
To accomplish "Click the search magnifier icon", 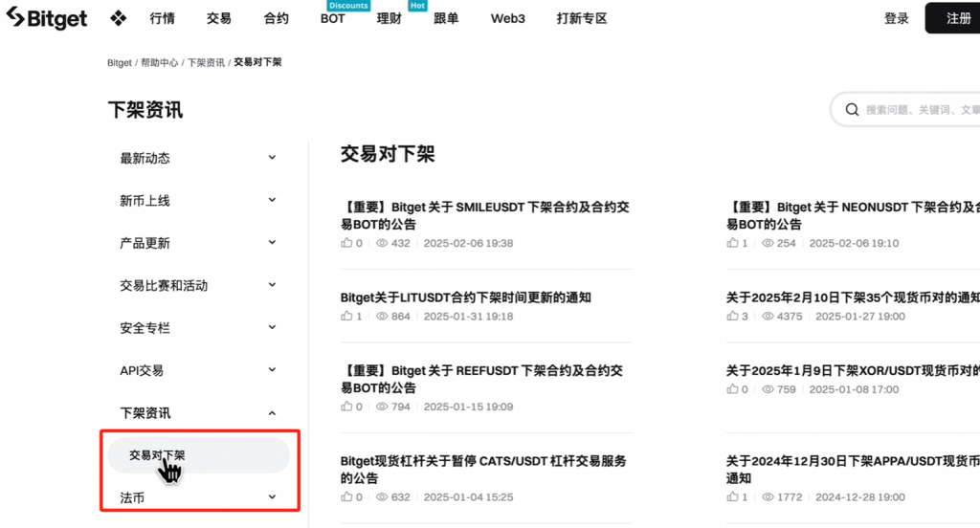I will point(852,110).
